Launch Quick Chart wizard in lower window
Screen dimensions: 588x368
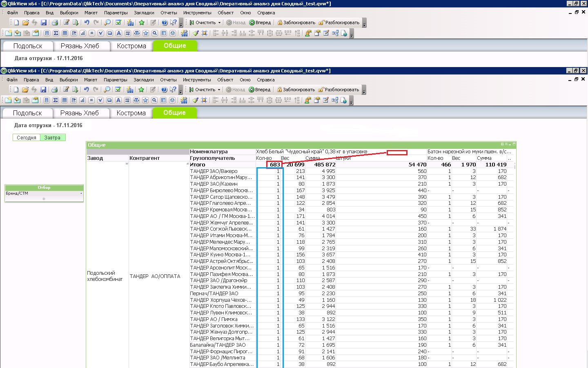(x=130, y=90)
